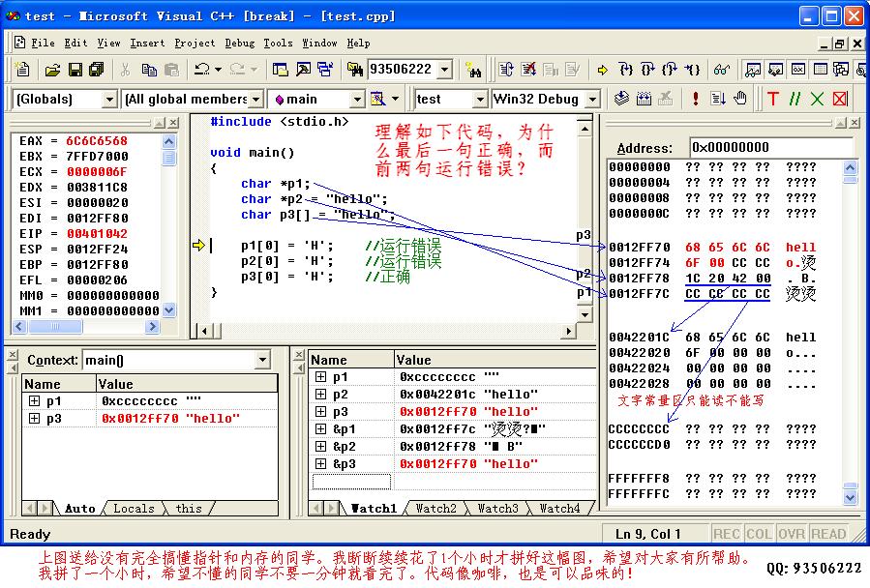Toggle breakpoint with the hand icon
This screenshot has width=870, height=588.
click(740, 99)
